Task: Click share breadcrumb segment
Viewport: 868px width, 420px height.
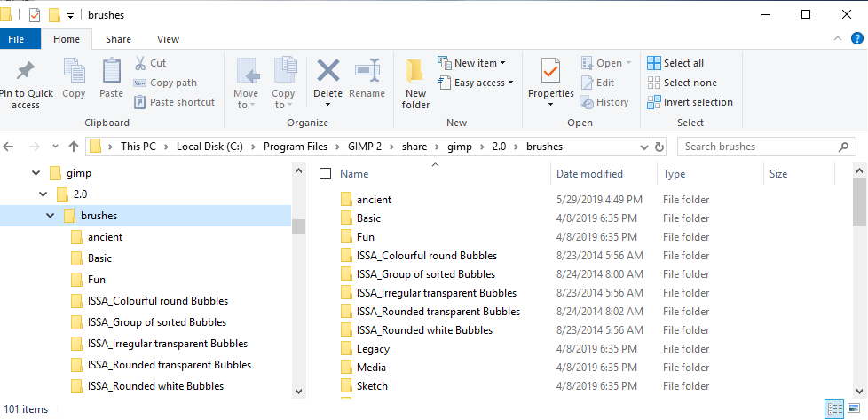Action: pos(414,147)
